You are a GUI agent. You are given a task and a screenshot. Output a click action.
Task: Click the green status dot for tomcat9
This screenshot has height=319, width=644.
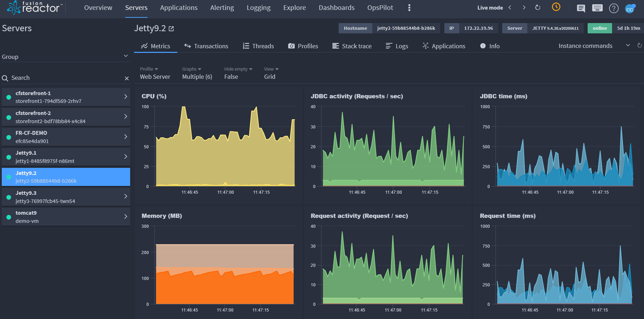[x=9, y=217]
